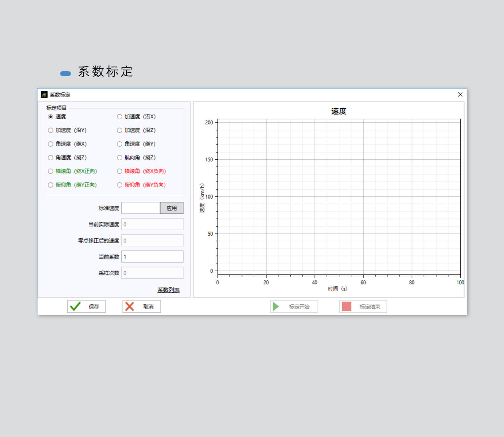The width and height of the screenshot is (504, 437).
Task: Click the 保存 button with green checkmark
Action: 86,307
